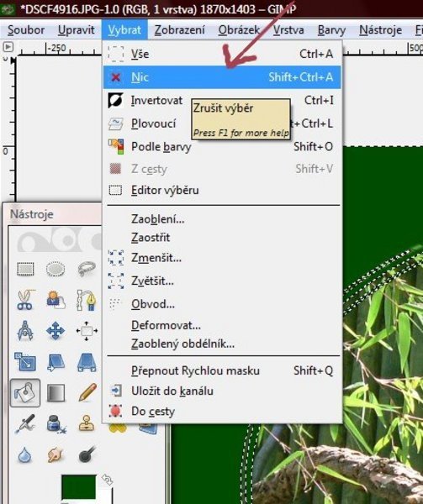The width and height of the screenshot is (423, 504).
Task: Select the Blend gradient tool
Action: click(x=56, y=393)
